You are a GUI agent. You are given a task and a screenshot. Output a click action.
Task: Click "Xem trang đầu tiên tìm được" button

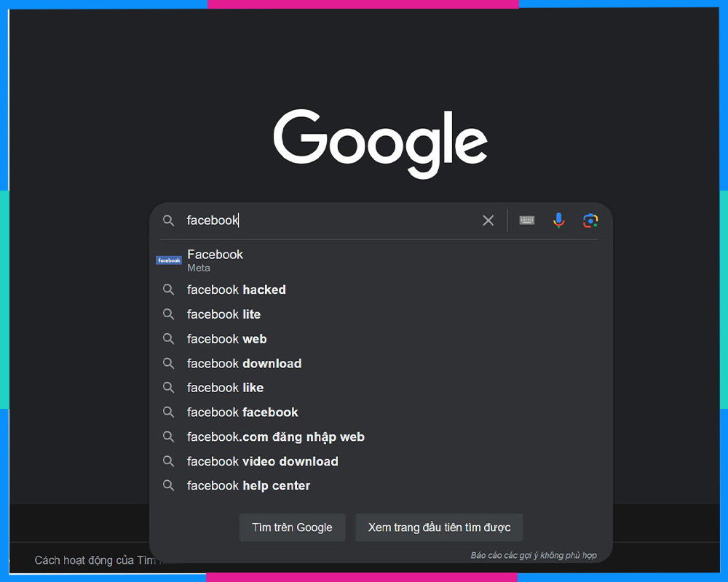(x=439, y=527)
